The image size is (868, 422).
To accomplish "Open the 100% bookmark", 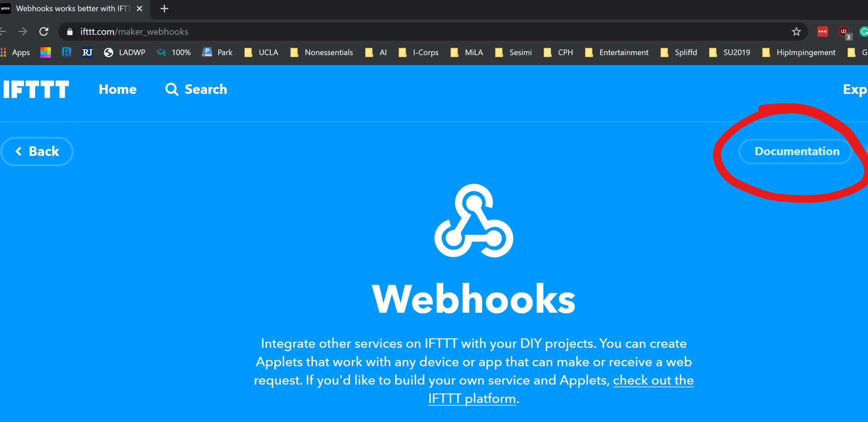I will [174, 53].
